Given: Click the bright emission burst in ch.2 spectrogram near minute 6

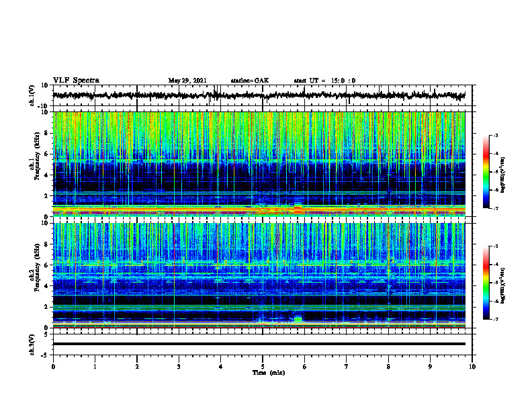Looking at the screenshot, I should (298, 319).
